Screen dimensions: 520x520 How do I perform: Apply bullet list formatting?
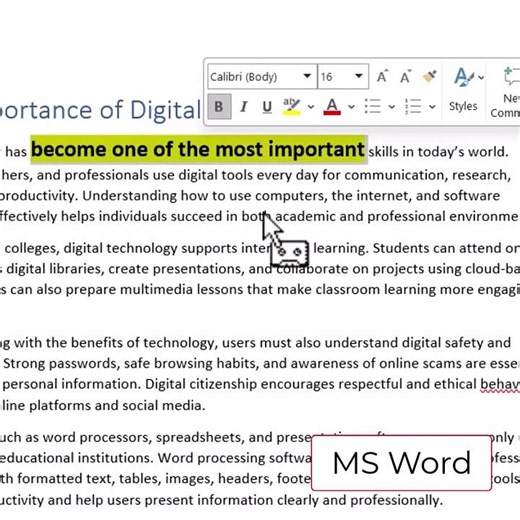click(x=373, y=107)
